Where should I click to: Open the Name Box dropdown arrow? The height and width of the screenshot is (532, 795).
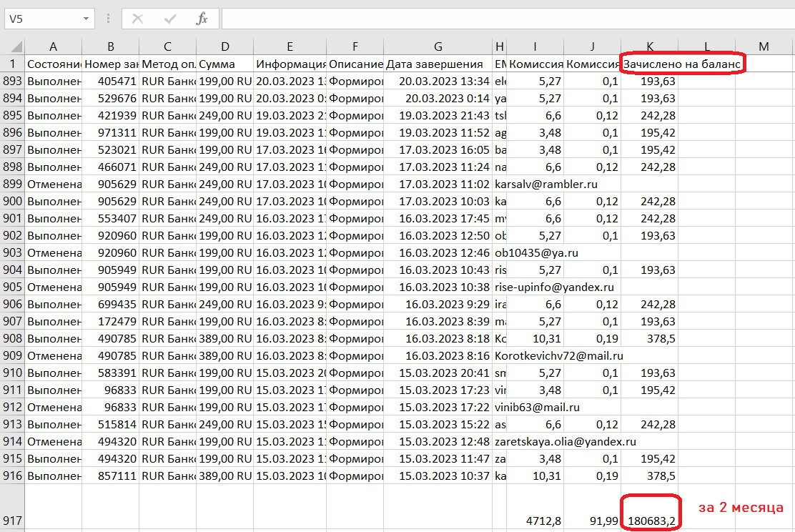click(x=87, y=19)
